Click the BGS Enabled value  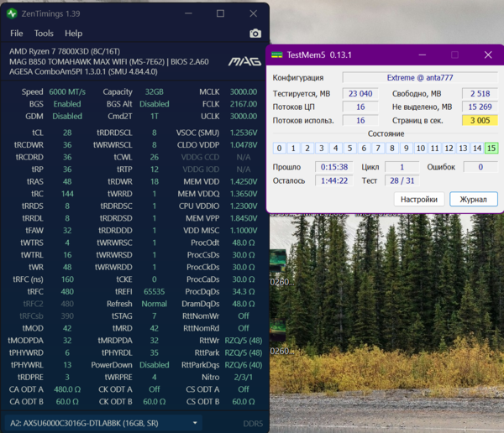pyautogui.click(x=67, y=104)
